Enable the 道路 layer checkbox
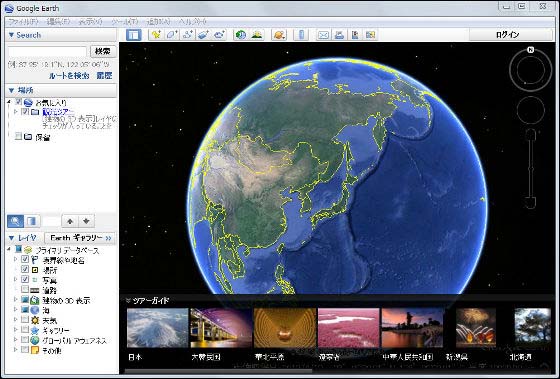The image size is (560, 379). (x=25, y=289)
